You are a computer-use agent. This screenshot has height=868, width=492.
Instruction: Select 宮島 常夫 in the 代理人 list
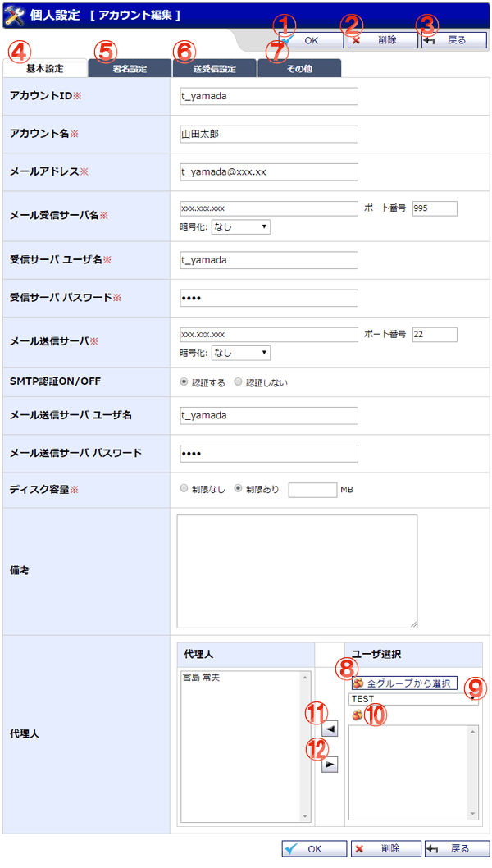pyautogui.click(x=202, y=678)
